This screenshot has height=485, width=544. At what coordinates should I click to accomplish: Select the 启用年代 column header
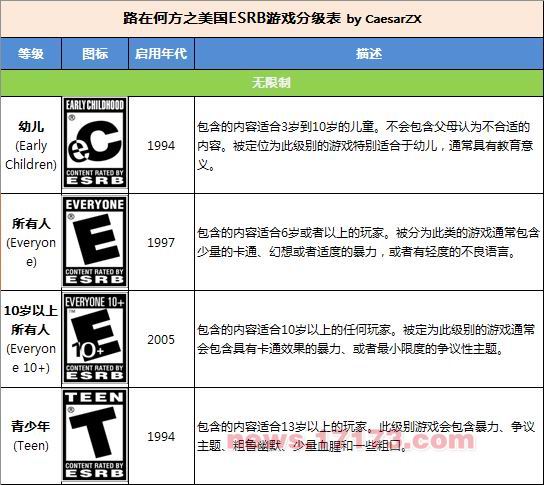161,54
